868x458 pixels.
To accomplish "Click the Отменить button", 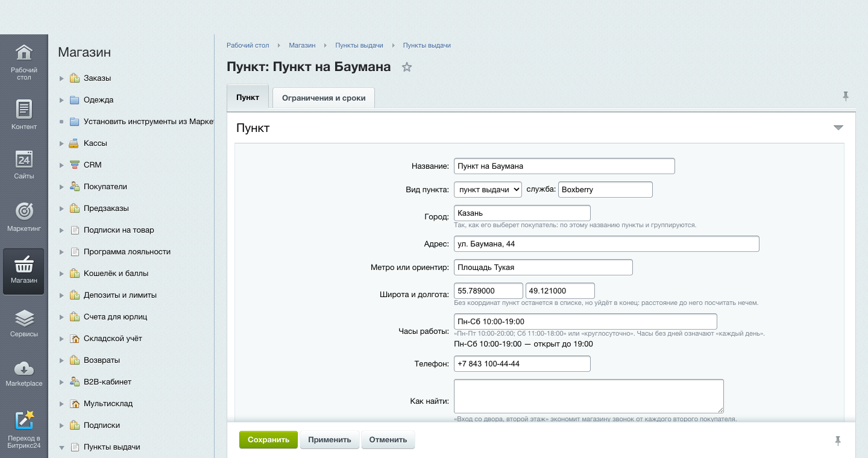I will point(388,440).
